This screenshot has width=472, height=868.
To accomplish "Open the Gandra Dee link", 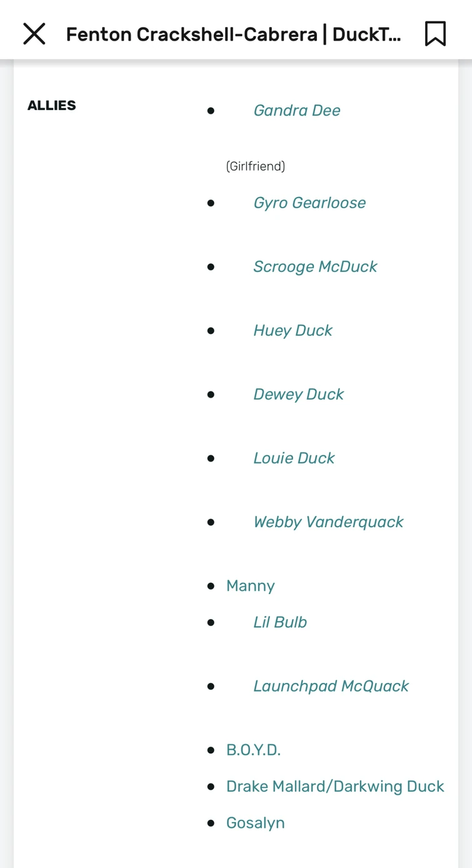I will pyautogui.click(x=296, y=111).
